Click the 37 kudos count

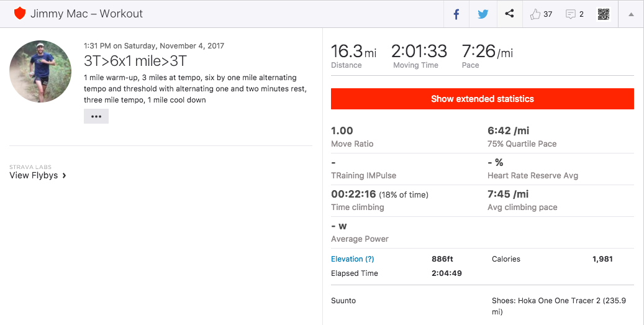pos(548,14)
